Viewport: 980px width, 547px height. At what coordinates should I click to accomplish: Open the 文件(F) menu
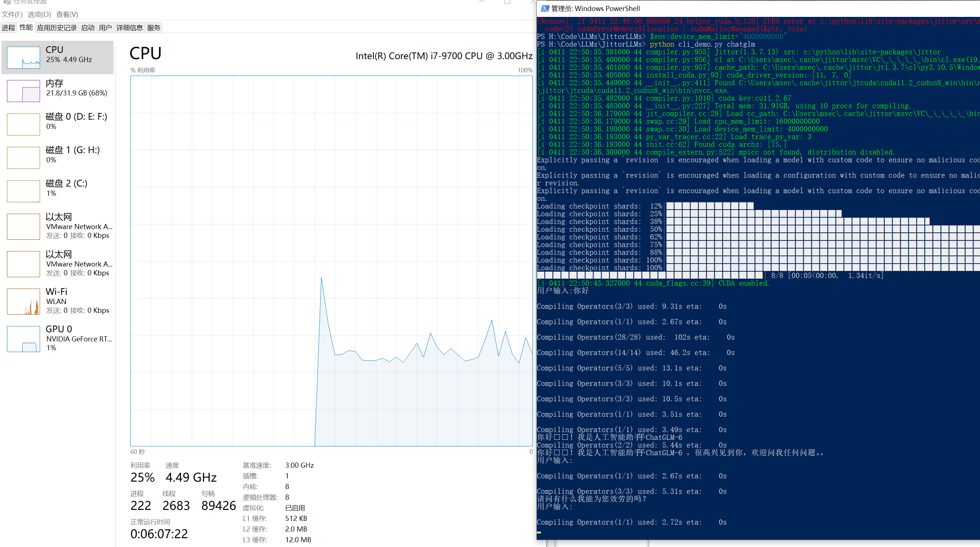coord(12,14)
